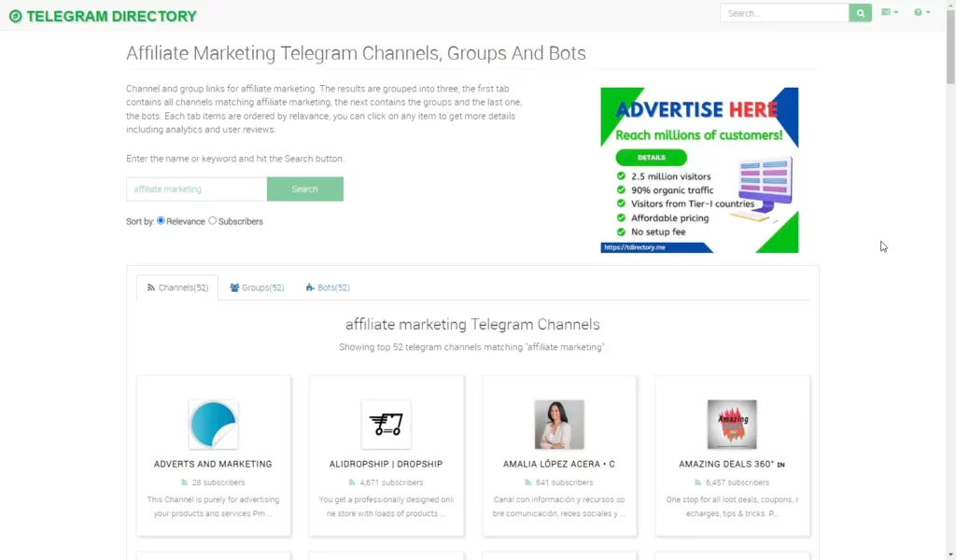
Task: Open the AMAZING DEALS 360° channel title
Action: 732,464
